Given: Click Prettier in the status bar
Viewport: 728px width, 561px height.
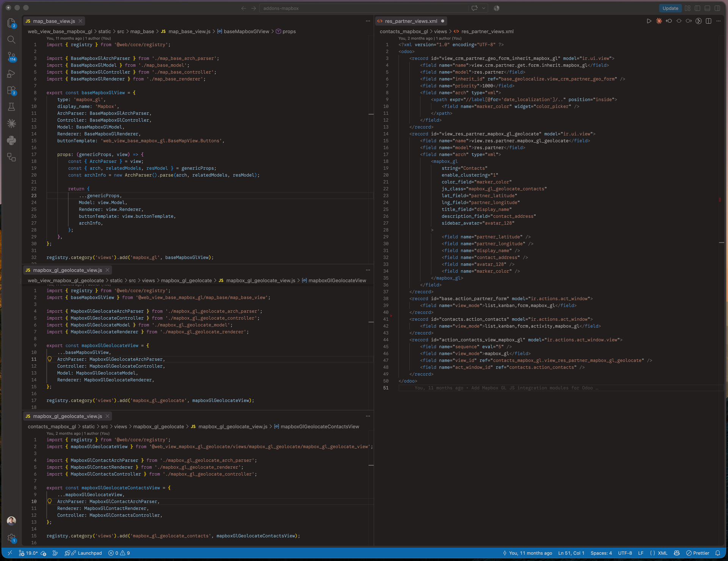Looking at the screenshot, I should [x=698, y=553].
